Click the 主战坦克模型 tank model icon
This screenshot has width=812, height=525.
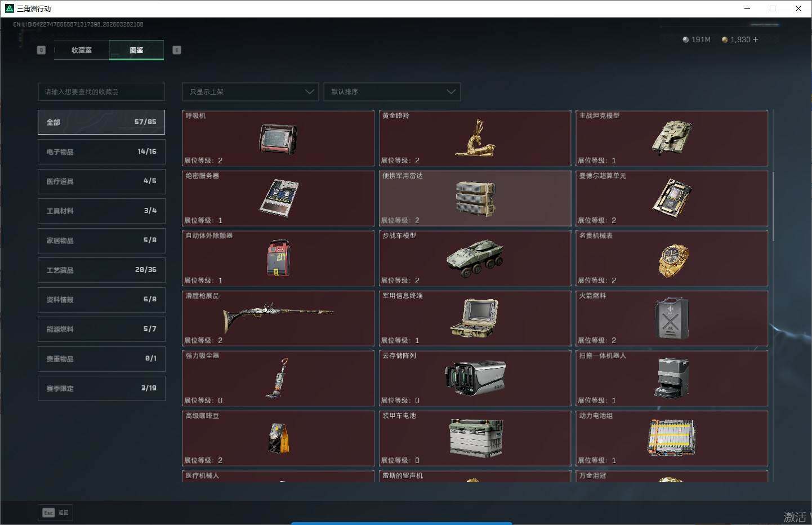point(671,137)
